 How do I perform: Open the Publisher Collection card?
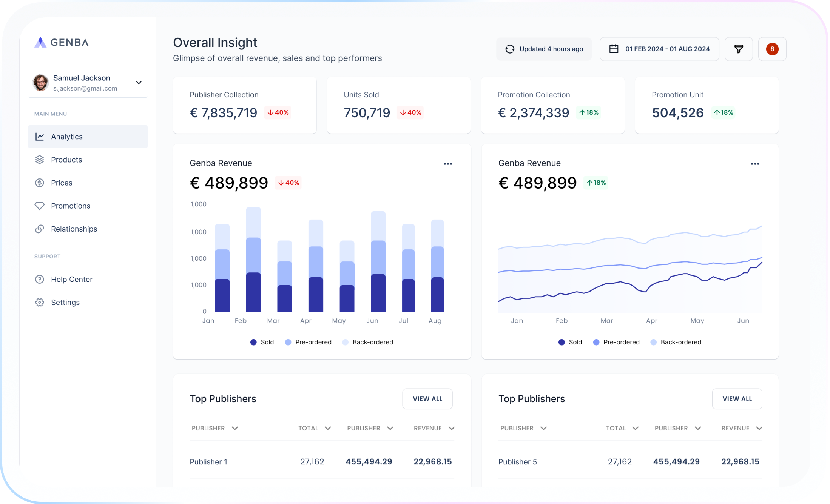point(245,105)
